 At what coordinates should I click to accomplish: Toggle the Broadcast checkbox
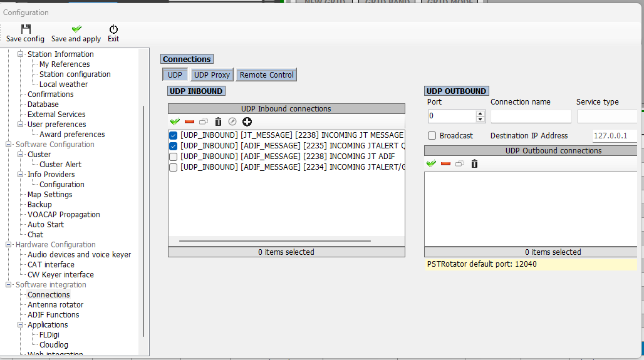click(x=432, y=136)
